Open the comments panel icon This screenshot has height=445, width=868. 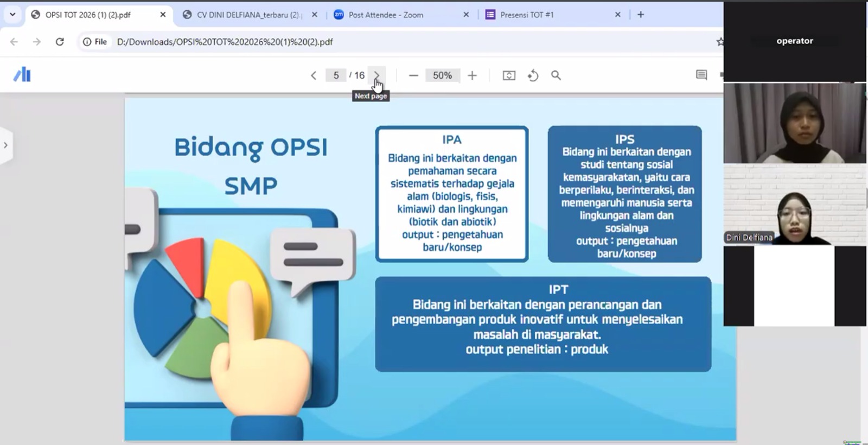coord(701,75)
